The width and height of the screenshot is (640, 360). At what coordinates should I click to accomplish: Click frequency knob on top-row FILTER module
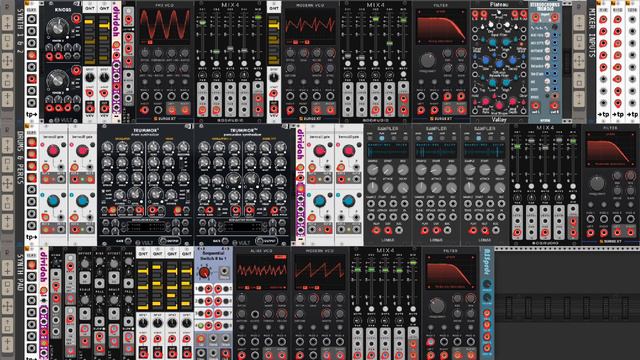(427, 60)
